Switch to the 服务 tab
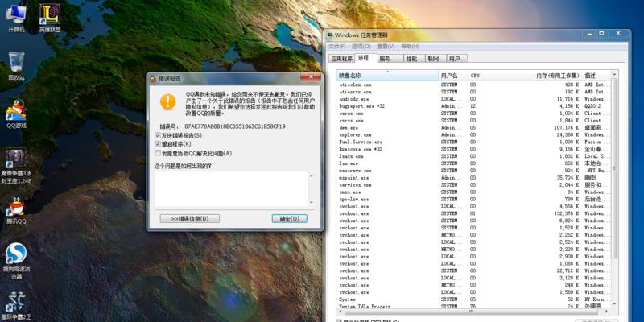Viewport: 644px width, 322px height. click(x=390, y=59)
